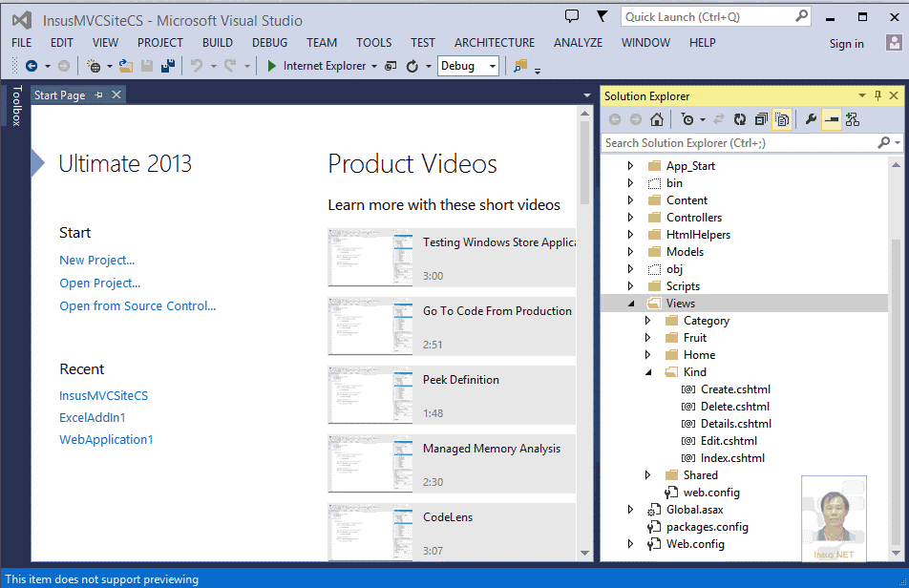Click the New Project... link

pos(96,260)
